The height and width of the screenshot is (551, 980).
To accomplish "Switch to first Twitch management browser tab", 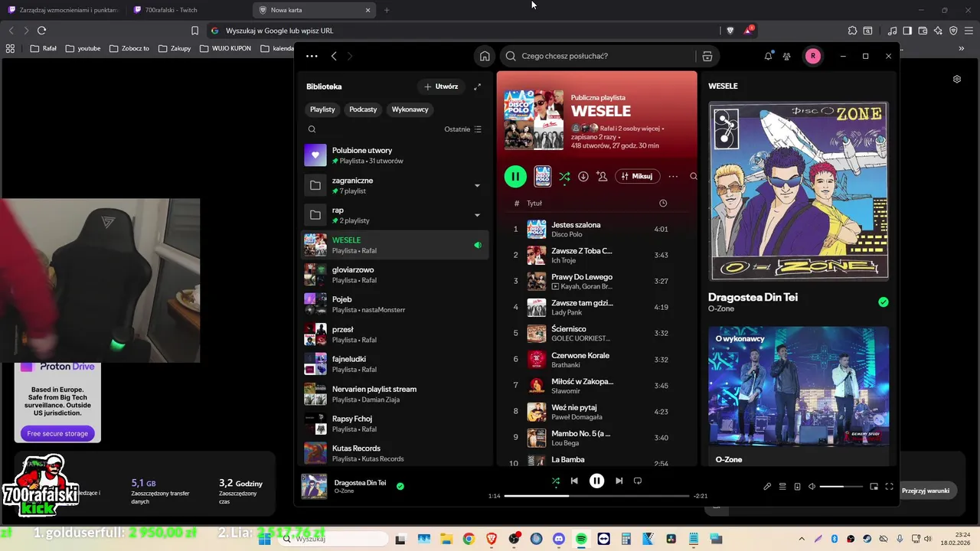I will click(64, 10).
